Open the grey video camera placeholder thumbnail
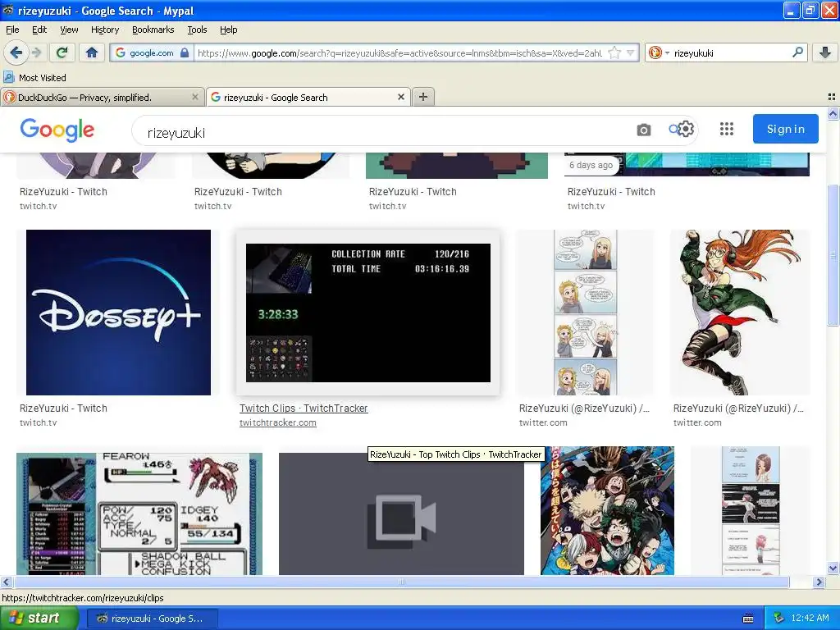The image size is (840, 630). click(x=401, y=514)
